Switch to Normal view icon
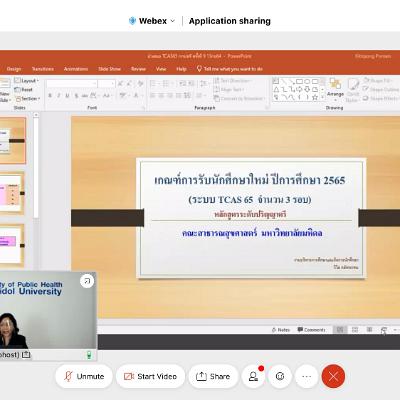Screen dimensions: 400x400 click(340, 330)
